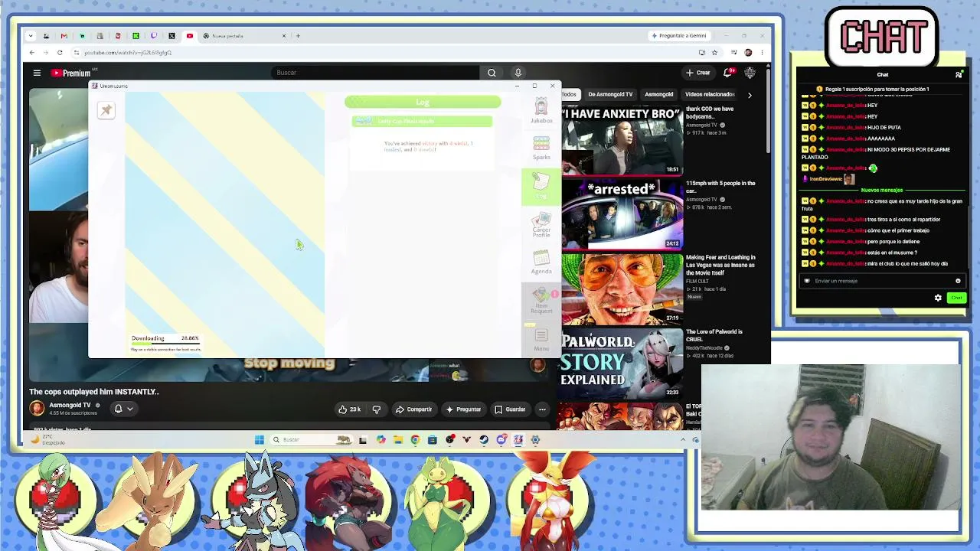Dislike the video with thumbs down

click(376, 409)
